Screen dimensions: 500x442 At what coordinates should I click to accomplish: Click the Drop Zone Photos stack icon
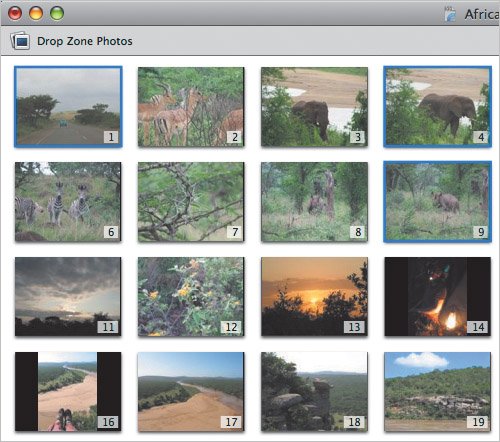pos(20,41)
